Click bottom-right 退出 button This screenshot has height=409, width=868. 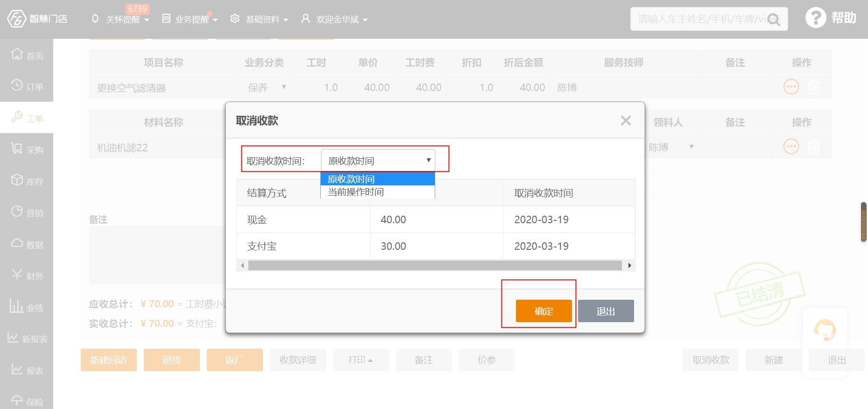836,360
